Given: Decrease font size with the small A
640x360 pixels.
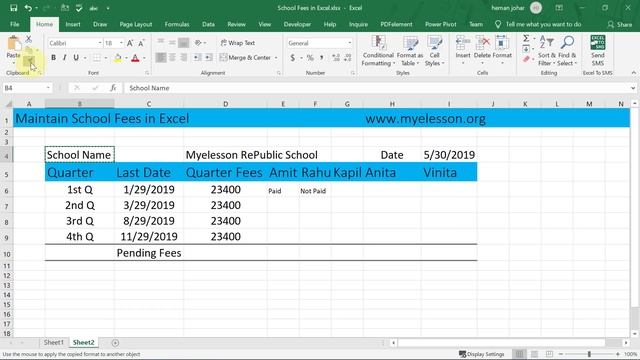Looking at the screenshot, I should pos(141,43).
